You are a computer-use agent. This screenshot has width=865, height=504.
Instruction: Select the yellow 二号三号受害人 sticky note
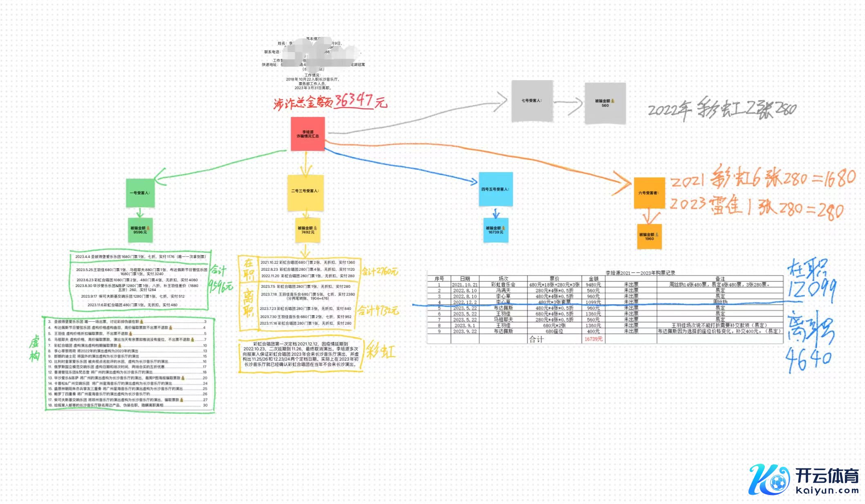[305, 192]
